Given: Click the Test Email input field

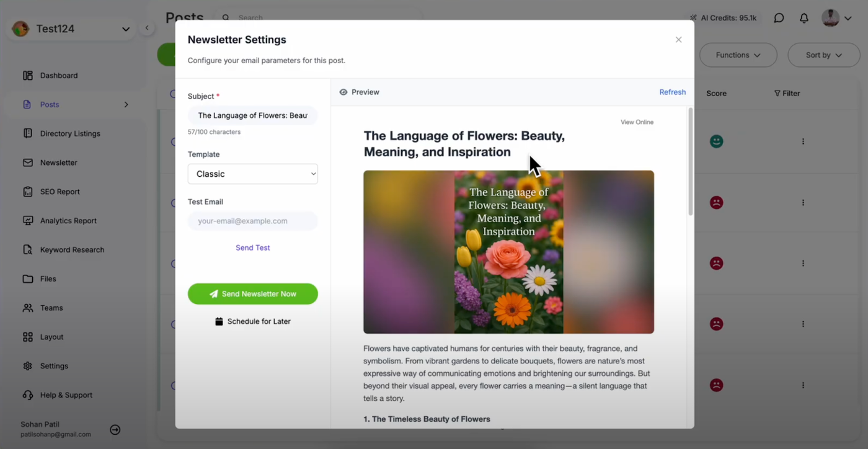Looking at the screenshot, I should tap(252, 221).
